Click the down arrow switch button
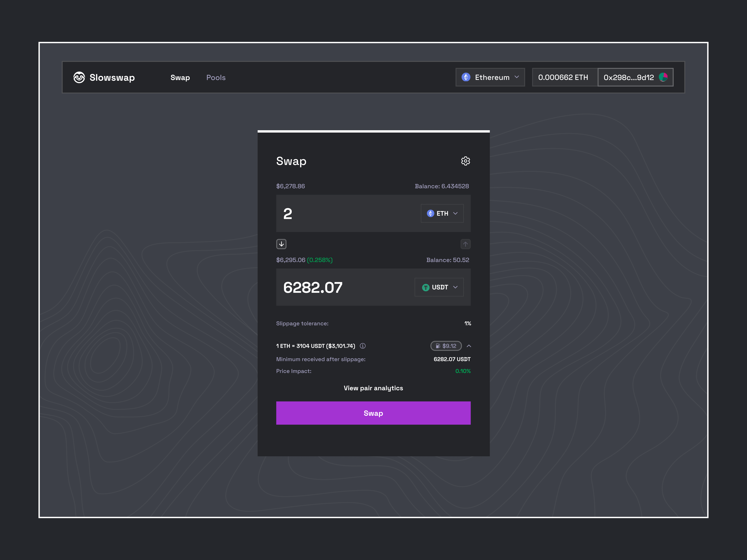Screen dimensions: 747x560 281,244
